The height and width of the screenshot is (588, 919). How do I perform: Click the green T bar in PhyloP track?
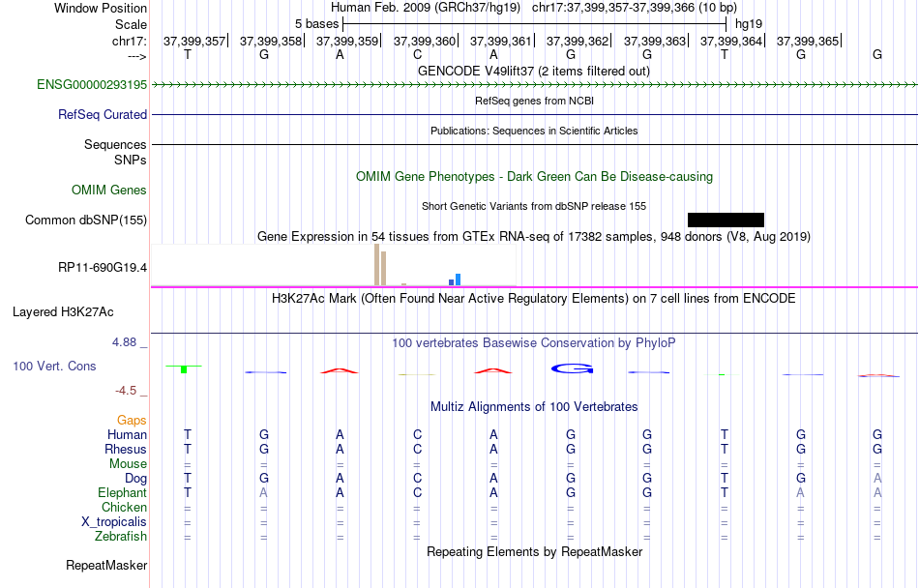[184, 369]
